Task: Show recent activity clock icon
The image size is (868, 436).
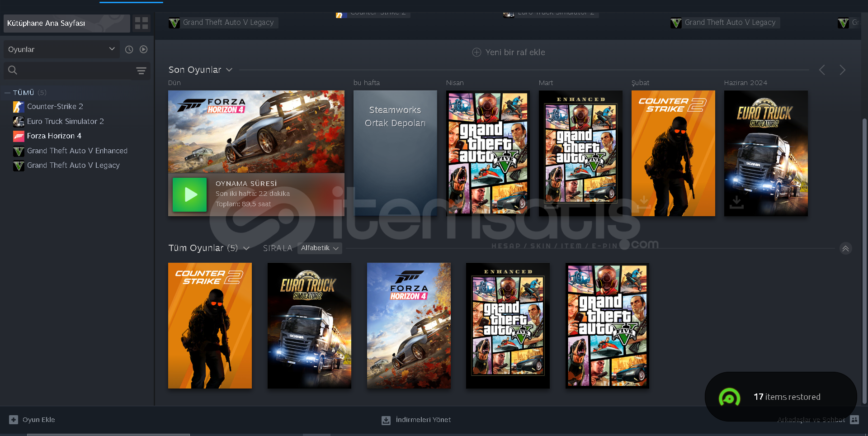Action: [129, 49]
